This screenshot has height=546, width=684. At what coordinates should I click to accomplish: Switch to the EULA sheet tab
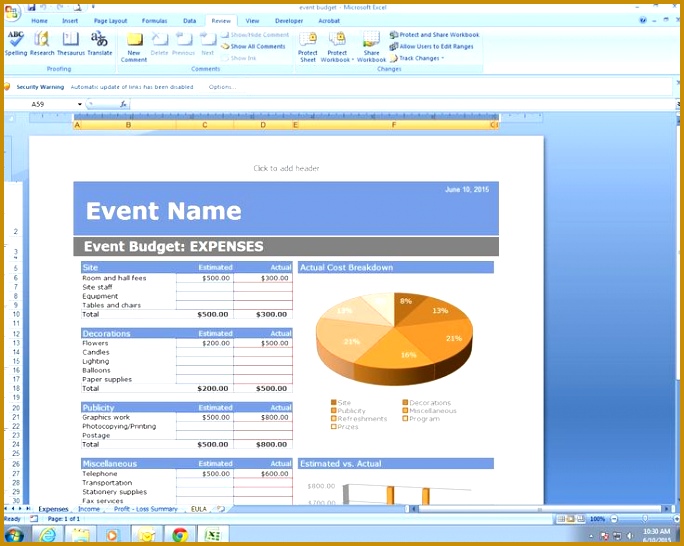(199, 509)
